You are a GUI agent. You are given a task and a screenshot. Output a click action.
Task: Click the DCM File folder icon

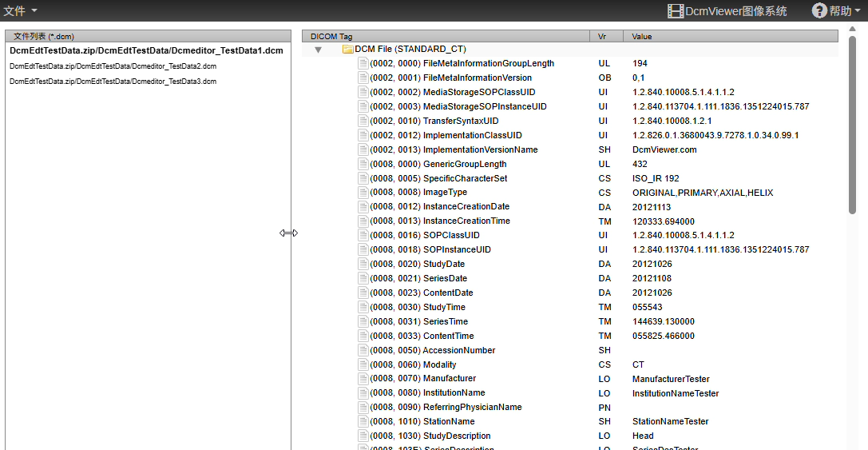coord(347,50)
